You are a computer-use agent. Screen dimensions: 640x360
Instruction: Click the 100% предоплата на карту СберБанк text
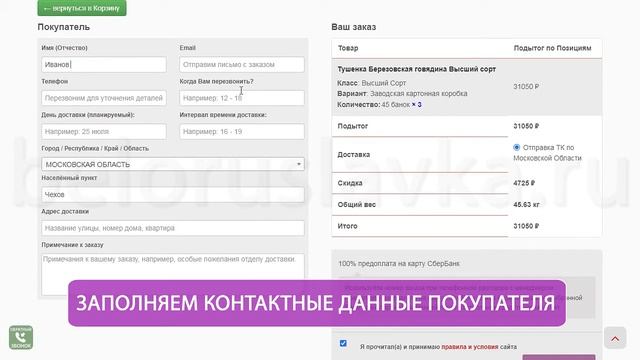click(x=399, y=264)
